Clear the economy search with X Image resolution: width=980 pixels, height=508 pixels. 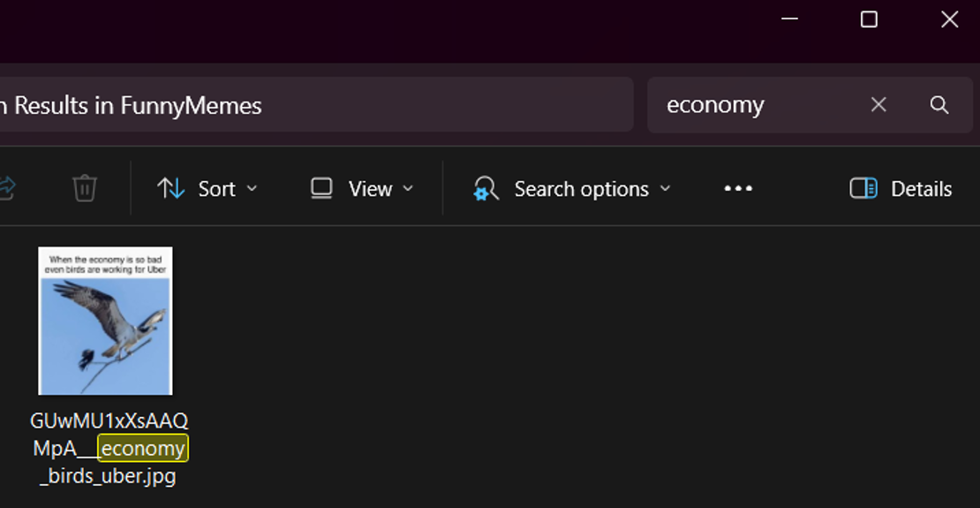coord(878,104)
